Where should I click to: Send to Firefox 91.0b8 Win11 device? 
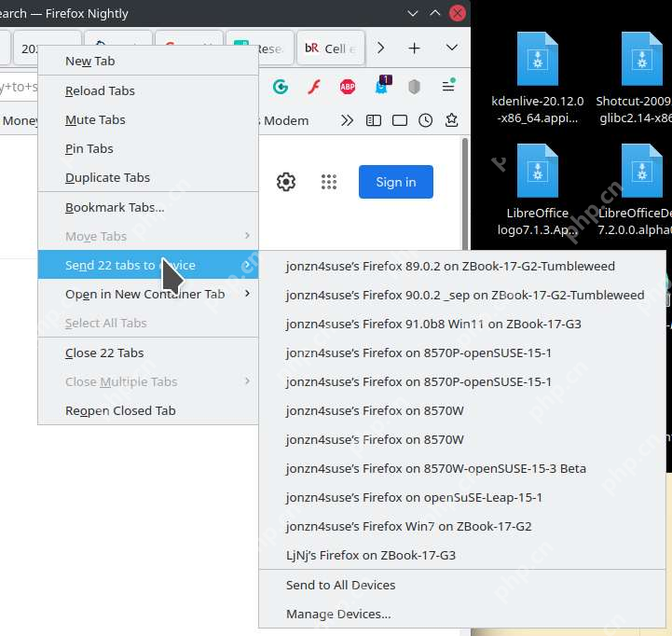[x=462, y=325]
